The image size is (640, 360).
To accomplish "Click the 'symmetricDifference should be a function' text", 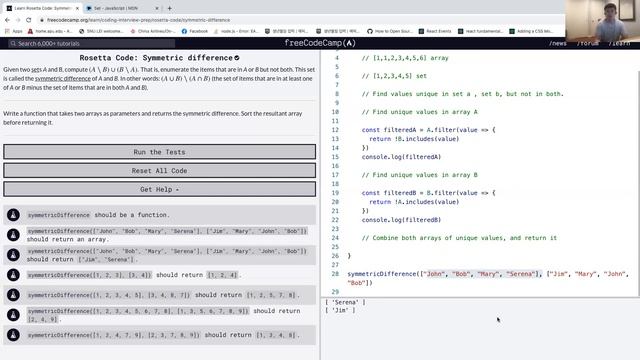I will (x=98, y=215).
